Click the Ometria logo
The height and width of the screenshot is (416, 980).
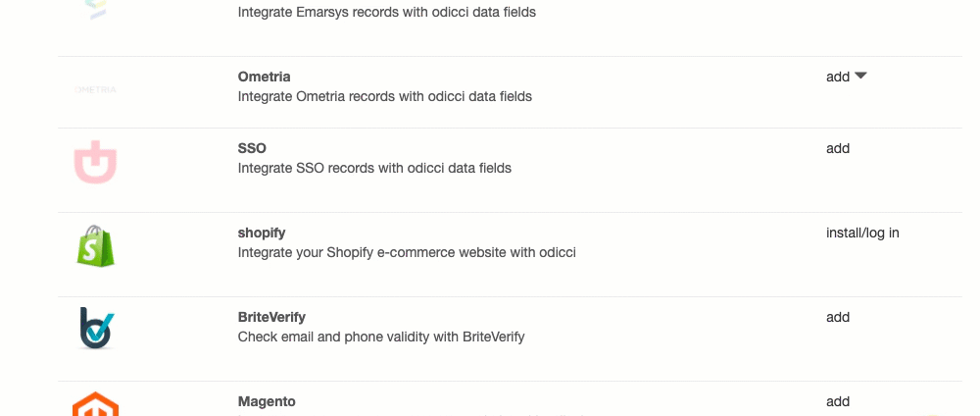(95, 90)
